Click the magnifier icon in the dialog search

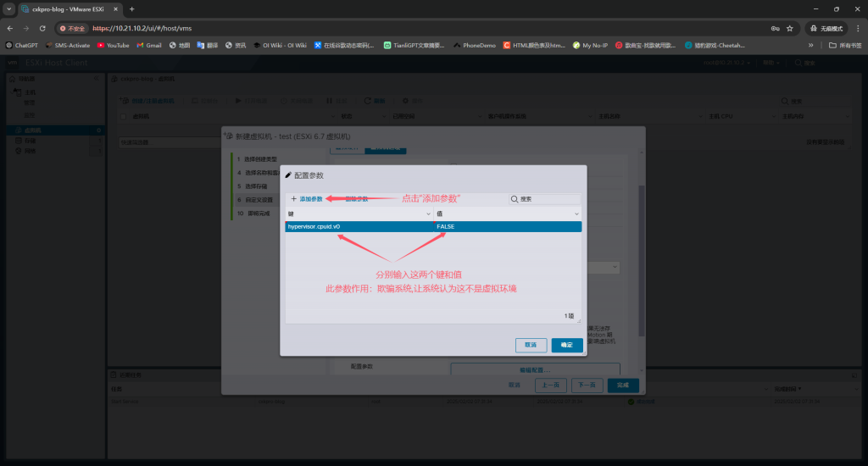[x=515, y=199]
